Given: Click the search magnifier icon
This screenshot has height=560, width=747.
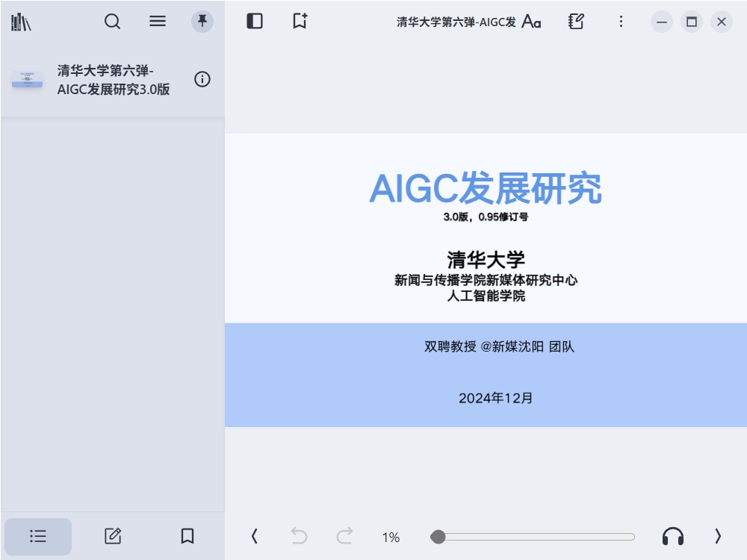Looking at the screenshot, I should pyautogui.click(x=113, y=22).
